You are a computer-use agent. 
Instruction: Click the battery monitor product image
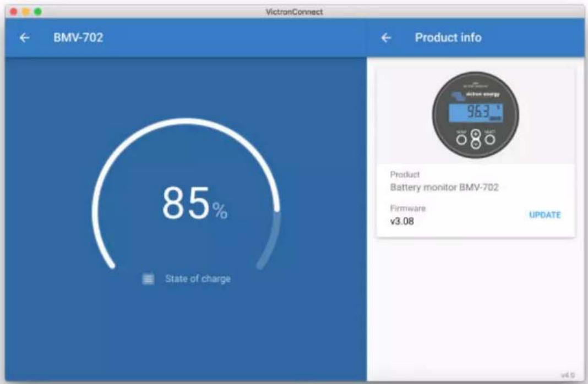pos(476,114)
